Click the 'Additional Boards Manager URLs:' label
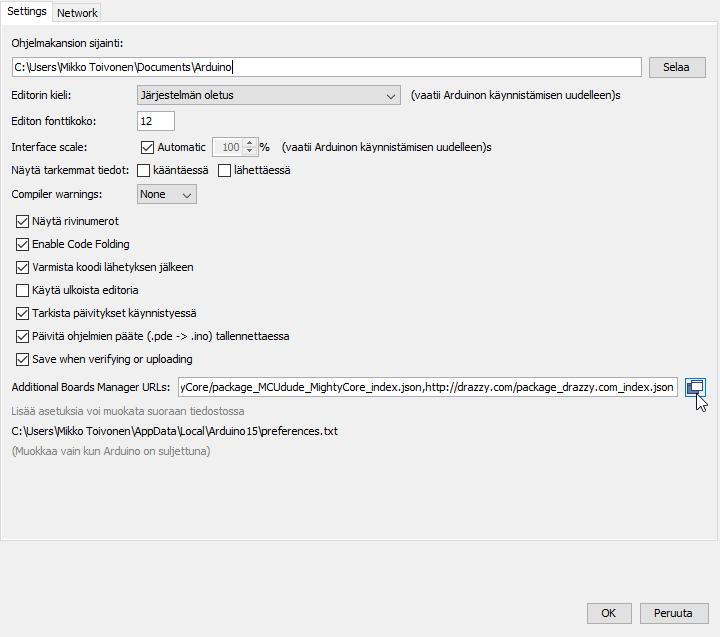 click(x=91, y=387)
